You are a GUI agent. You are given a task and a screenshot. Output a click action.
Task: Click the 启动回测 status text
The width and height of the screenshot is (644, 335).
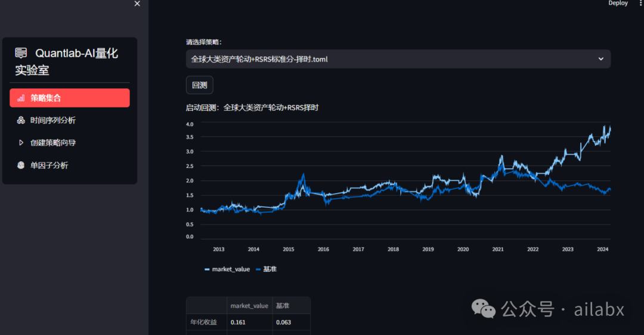(252, 108)
